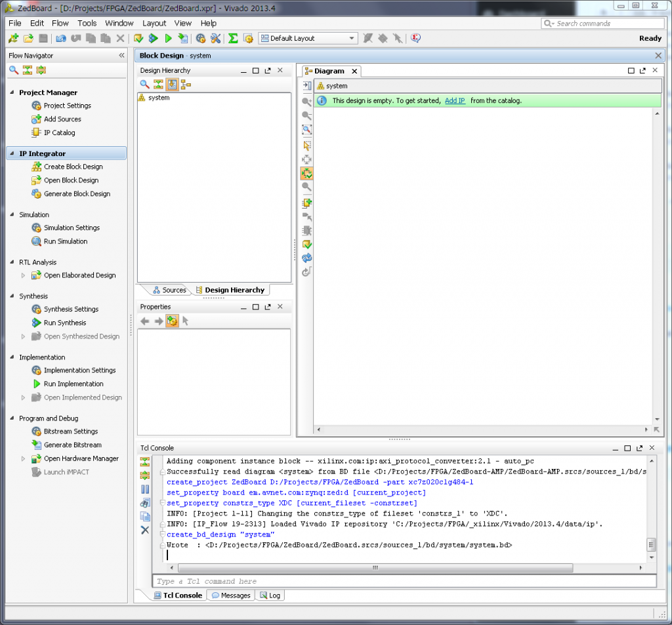
Task: Select the Zoom In tool beside the diagram
Action: (306, 101)
